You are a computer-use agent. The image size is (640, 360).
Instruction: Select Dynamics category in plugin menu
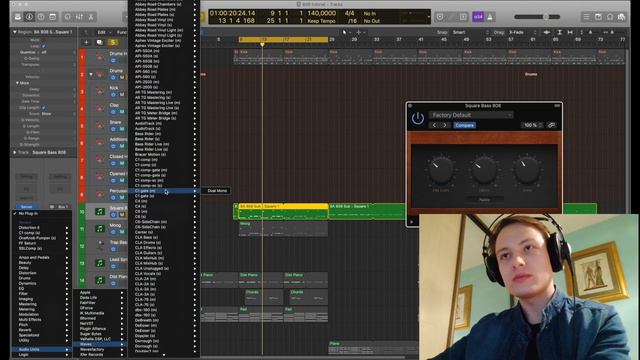point(41,283)
